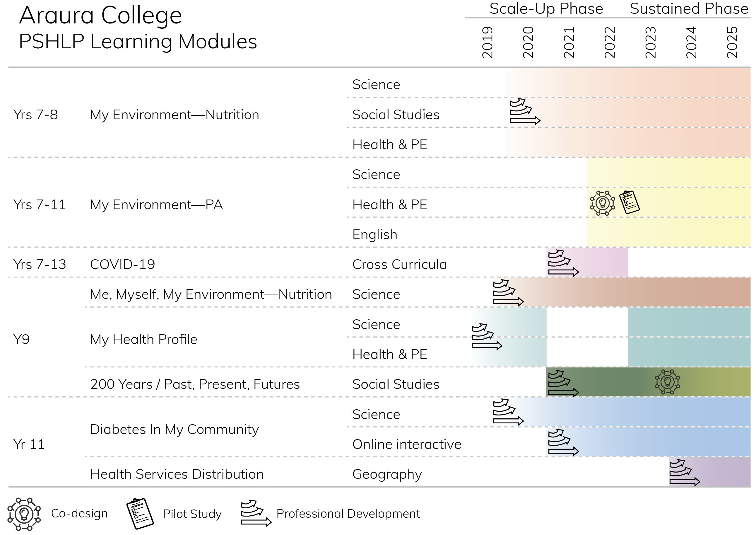Click the arrows icon in Yrs 7-8 Social Studies row
Screen dimensions: 756x535
point(525,111)
